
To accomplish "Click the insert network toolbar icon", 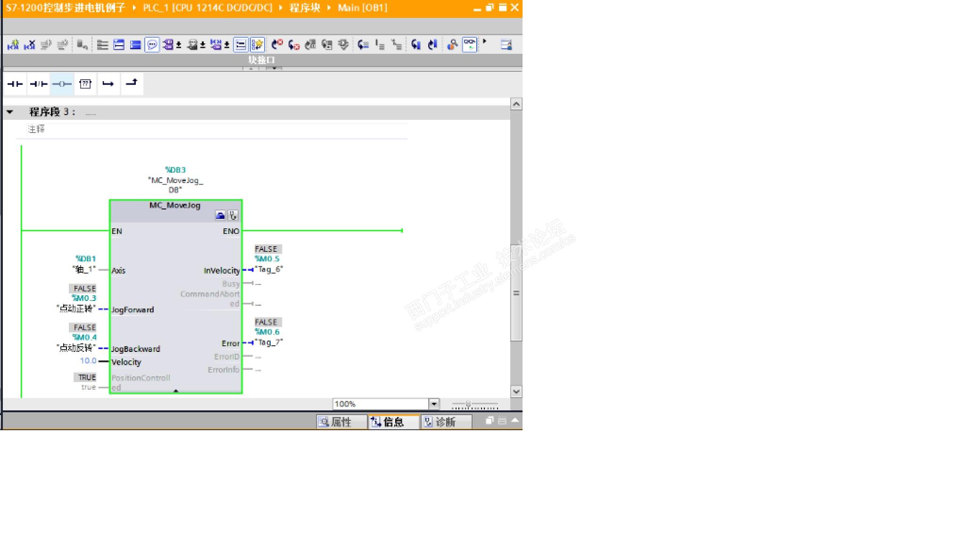I will pos(13,45).
